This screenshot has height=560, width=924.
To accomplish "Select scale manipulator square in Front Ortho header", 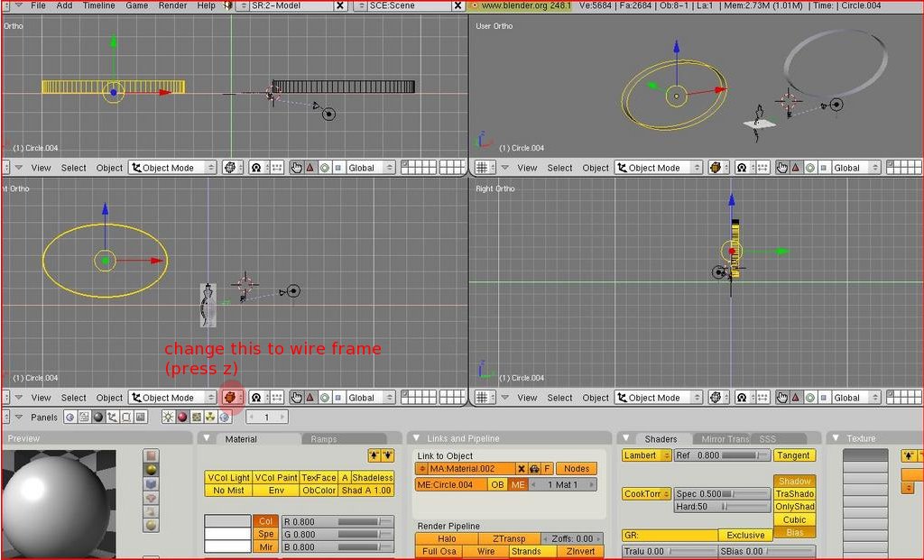I will (338, 398).
